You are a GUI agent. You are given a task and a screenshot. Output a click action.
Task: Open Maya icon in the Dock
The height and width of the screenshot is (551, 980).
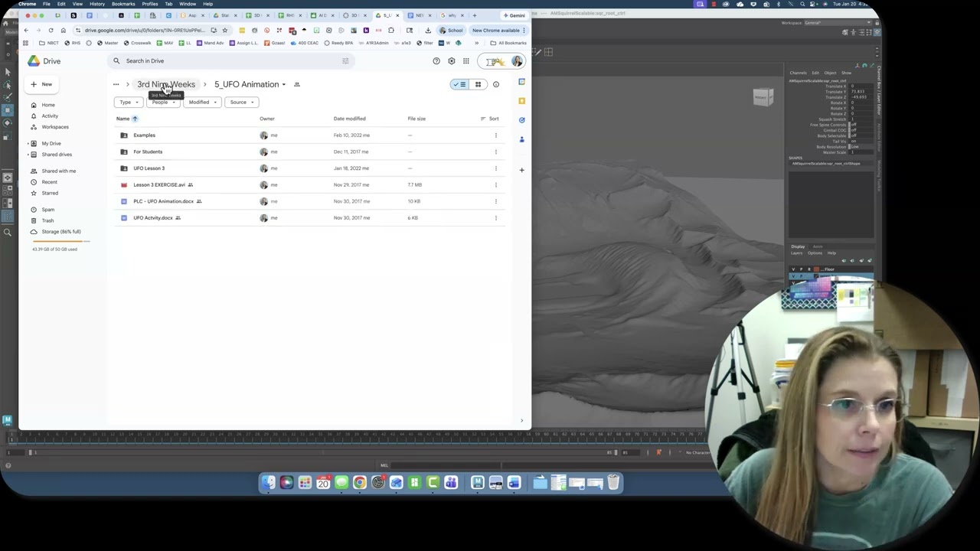[477, 482]
